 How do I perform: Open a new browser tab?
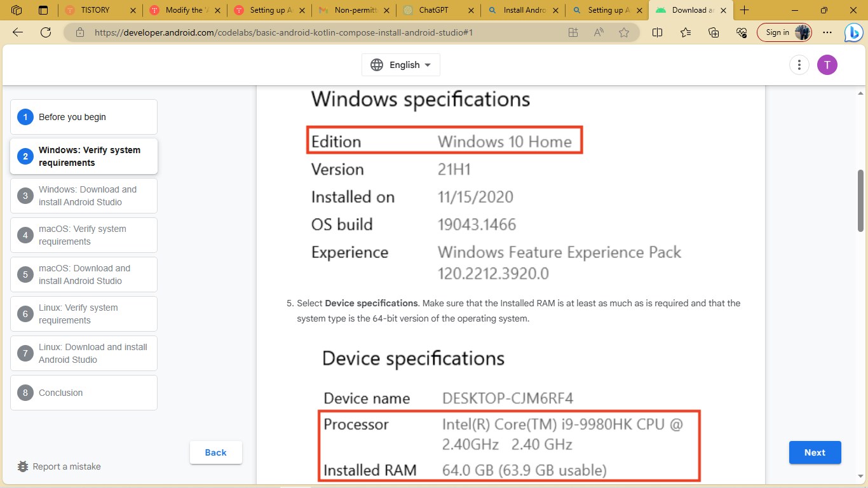(745, 10)
